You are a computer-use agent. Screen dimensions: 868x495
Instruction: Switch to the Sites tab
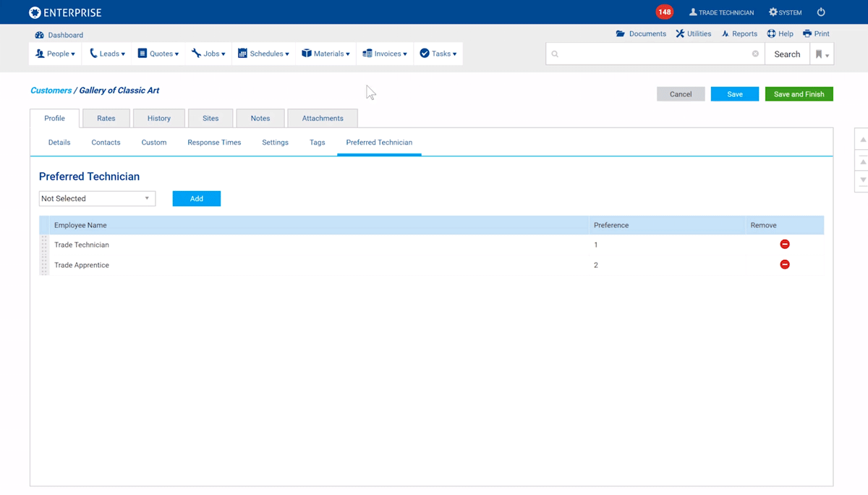(210, 118)
